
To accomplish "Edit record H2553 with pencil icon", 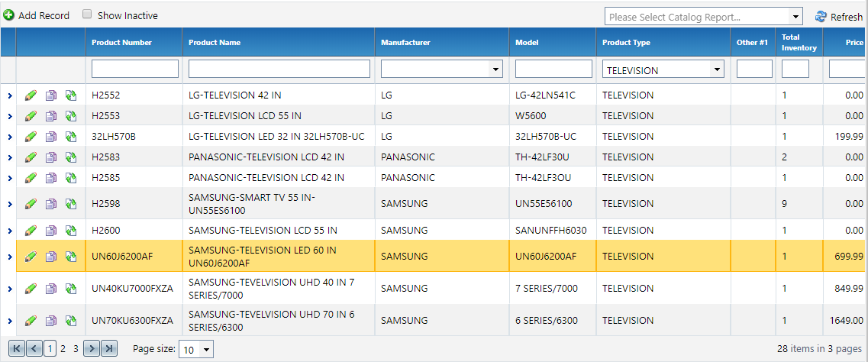I will (31, 115).
